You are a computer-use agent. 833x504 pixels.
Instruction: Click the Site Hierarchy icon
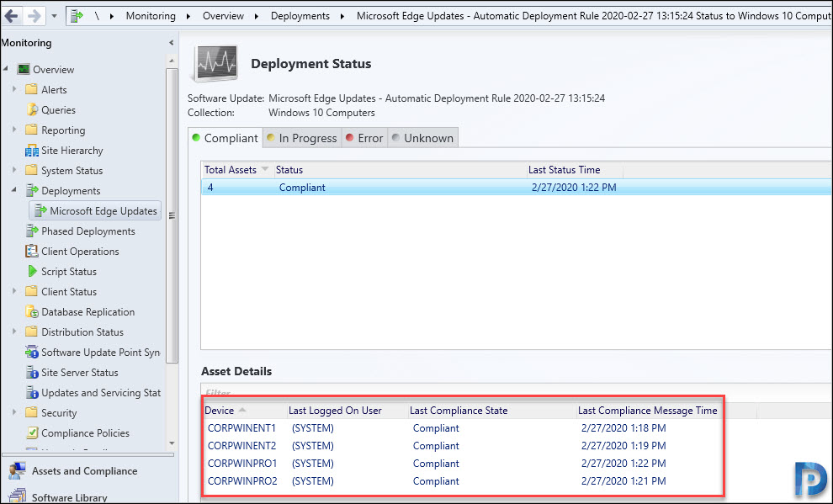click(31, 151)
